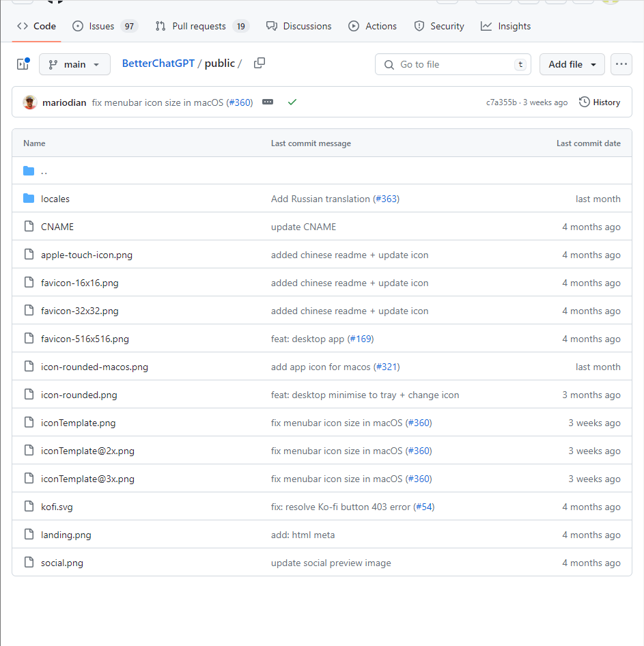Open the main branch selector dropdown
The width and height of the screenshot is (644, 646).
click(x=74, y=64)
